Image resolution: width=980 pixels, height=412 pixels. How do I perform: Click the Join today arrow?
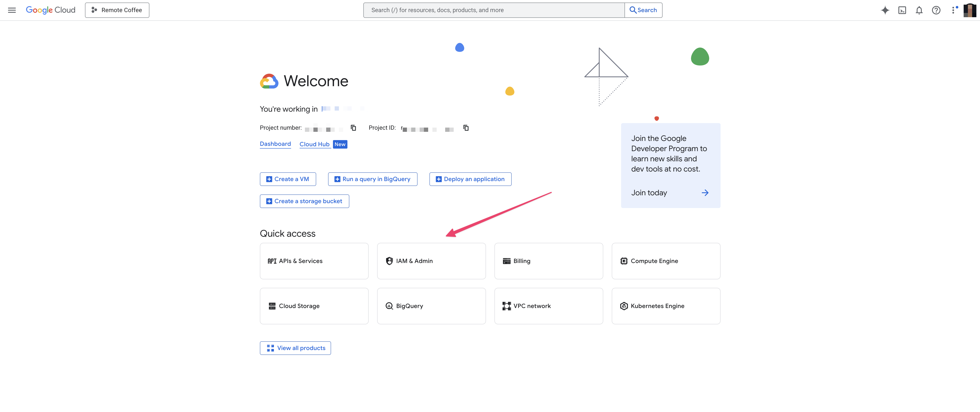(705, 193)
